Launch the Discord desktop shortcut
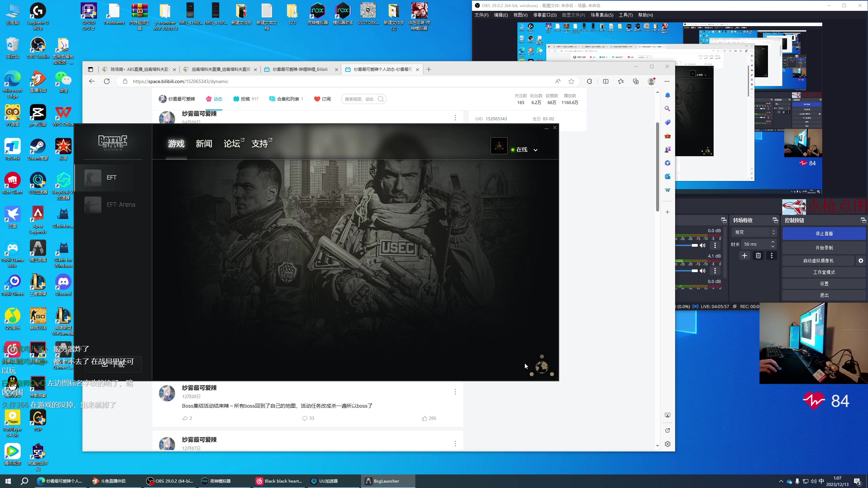The width and height of the screenshot is (868, 488). coord(63,285)
